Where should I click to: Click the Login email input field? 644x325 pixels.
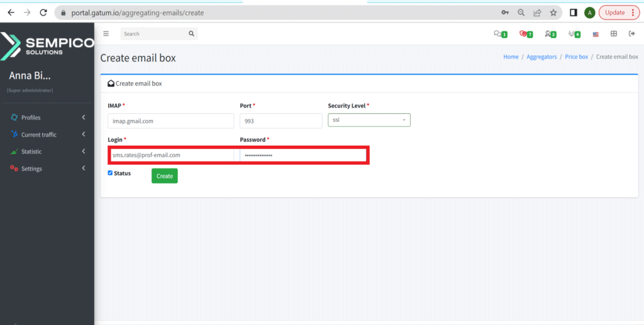(172, 155)
